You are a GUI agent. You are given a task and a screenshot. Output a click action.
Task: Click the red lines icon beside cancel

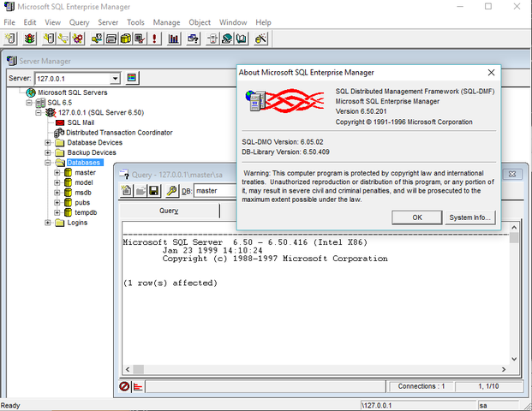(x=138, y=386)
